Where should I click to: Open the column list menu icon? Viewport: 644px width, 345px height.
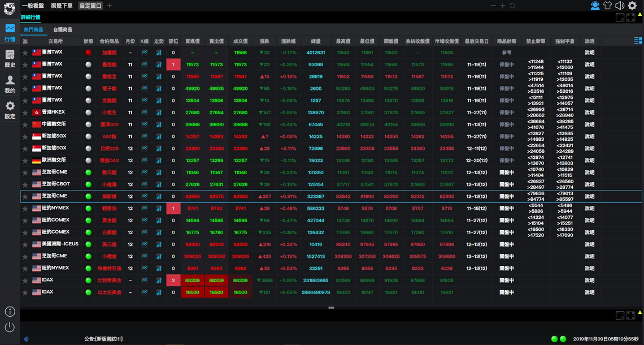click(x=638, y=41)
